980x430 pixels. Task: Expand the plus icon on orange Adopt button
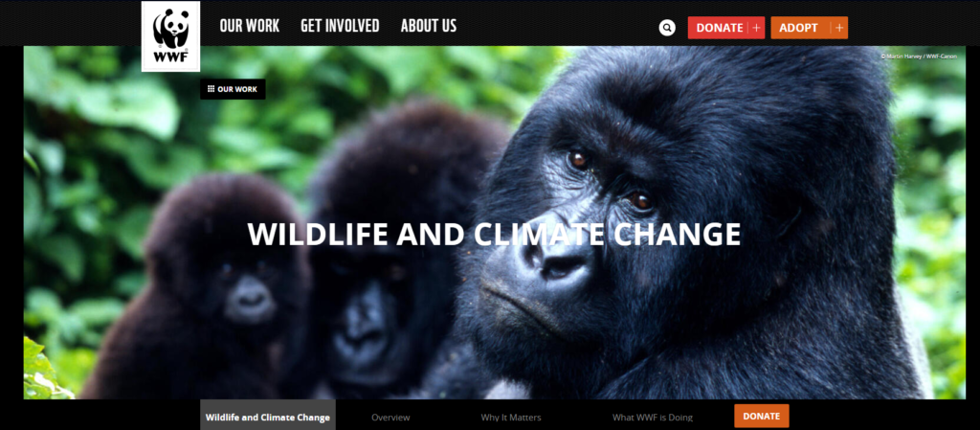click(x=838, y=28)
